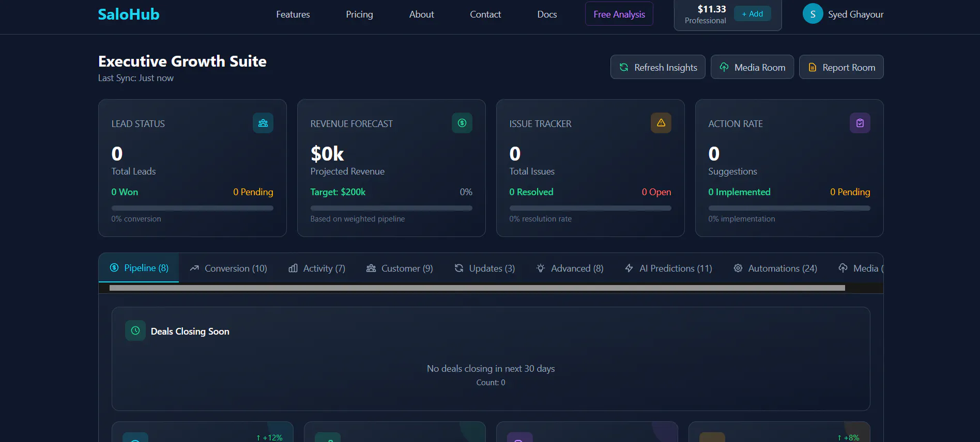Click the '+8%' trend indicator
This screenshot has width=980, height=442.
pos(848,437)
